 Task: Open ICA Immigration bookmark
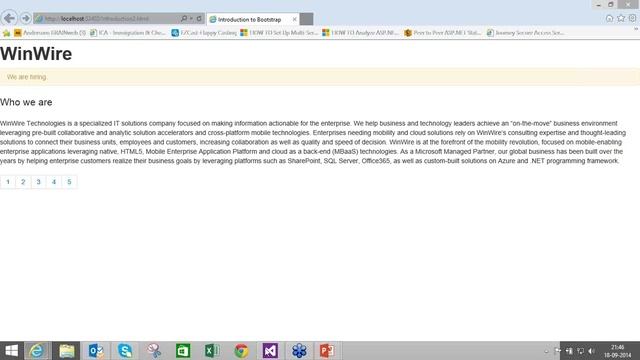click(x=128, y=33)
